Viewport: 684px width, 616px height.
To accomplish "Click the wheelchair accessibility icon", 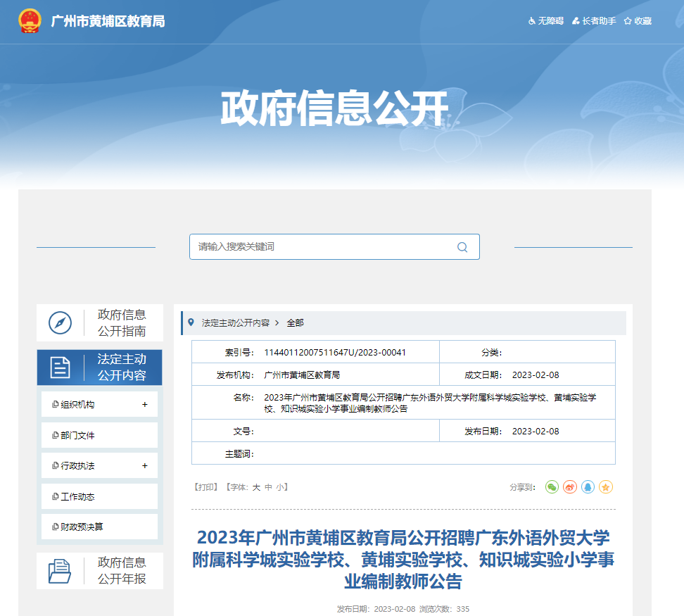I will point(532,21).
